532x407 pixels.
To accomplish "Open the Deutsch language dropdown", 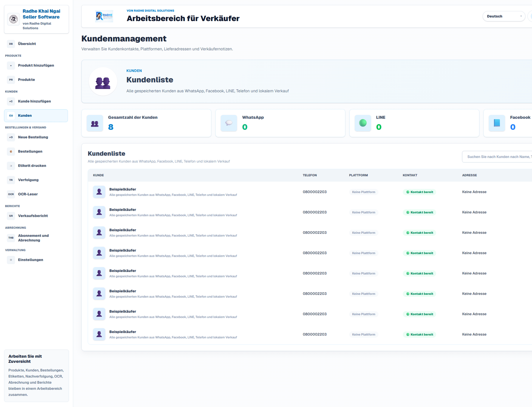I will 504,16.
